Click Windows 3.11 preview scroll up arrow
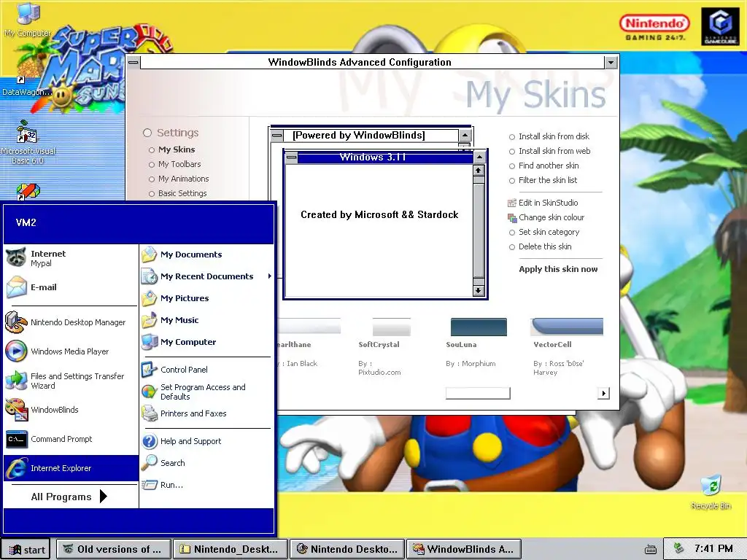747x560 pixels. point(479,170)
